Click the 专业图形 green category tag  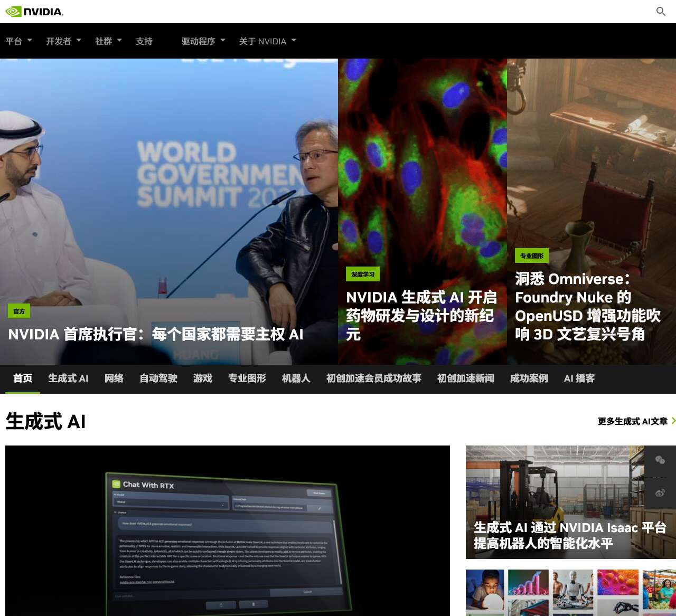point(532,256)
